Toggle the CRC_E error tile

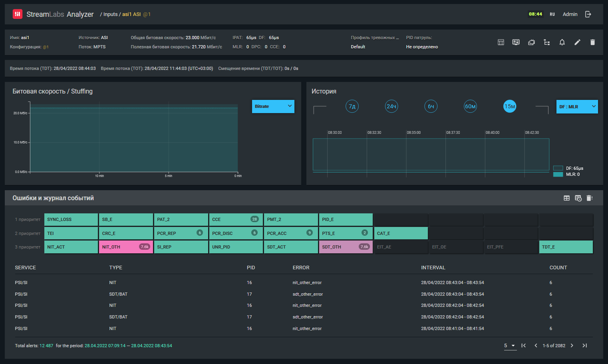tap(126, 233)
